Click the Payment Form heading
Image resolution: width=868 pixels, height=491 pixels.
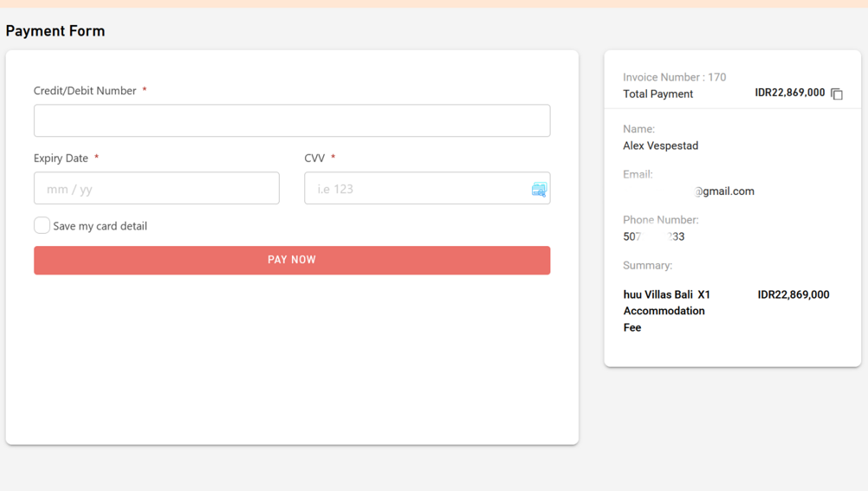point(55,31)
